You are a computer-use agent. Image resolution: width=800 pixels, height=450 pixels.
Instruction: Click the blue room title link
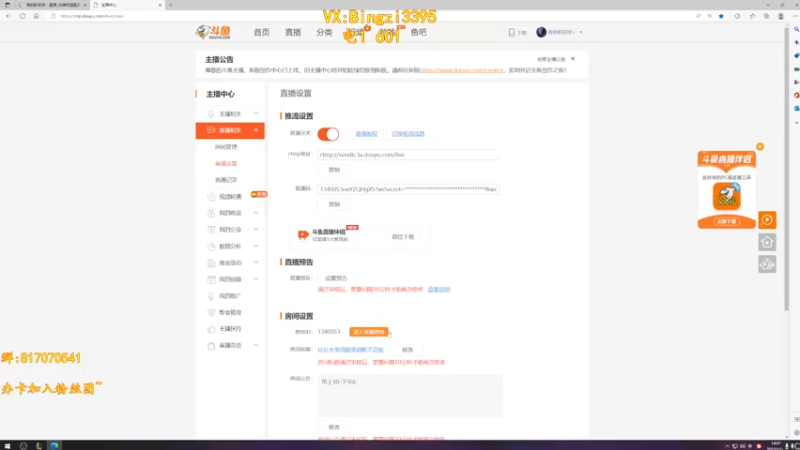coord(351,350)
